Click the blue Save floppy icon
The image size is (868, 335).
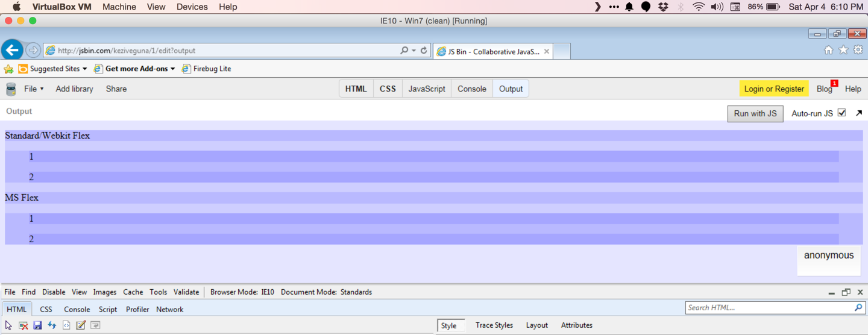click(x=37, y=325)
